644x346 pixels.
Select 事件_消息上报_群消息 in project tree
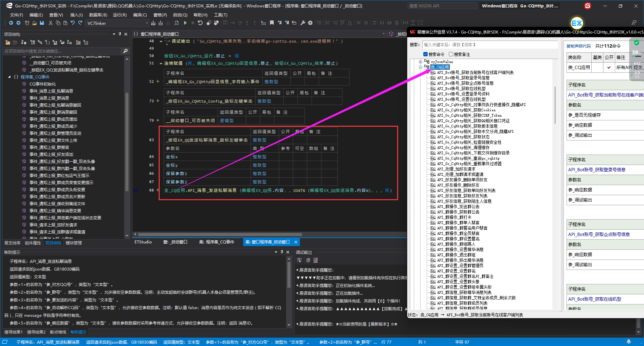[49, 98]
